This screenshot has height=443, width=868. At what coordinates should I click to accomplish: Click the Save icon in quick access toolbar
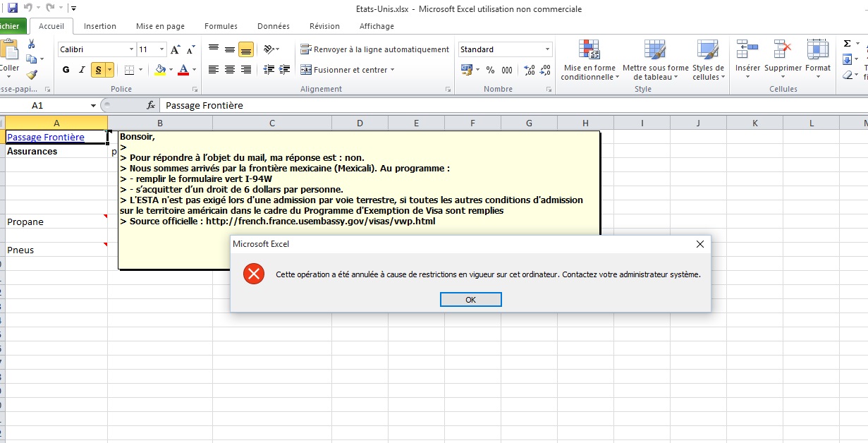13,8
